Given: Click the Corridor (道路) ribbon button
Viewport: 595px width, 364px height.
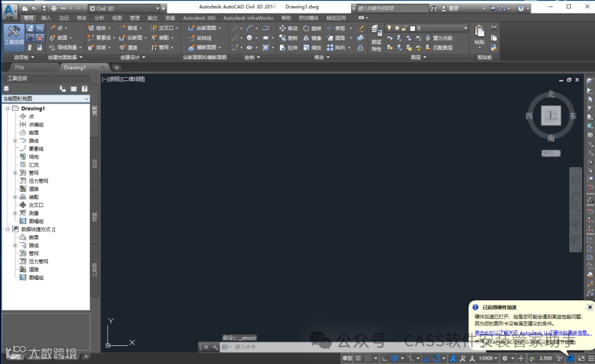Looking at the screenshot, I should click(128, 48).
